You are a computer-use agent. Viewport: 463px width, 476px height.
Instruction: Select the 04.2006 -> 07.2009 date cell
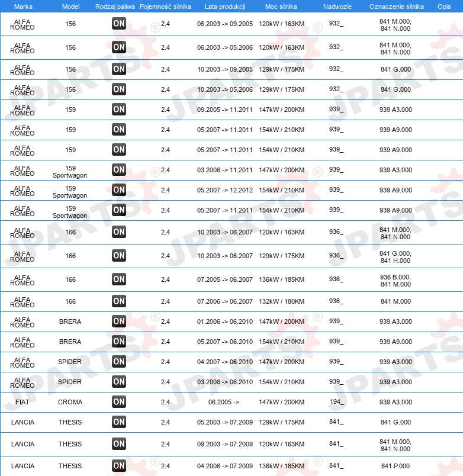[x=224, y=466]
